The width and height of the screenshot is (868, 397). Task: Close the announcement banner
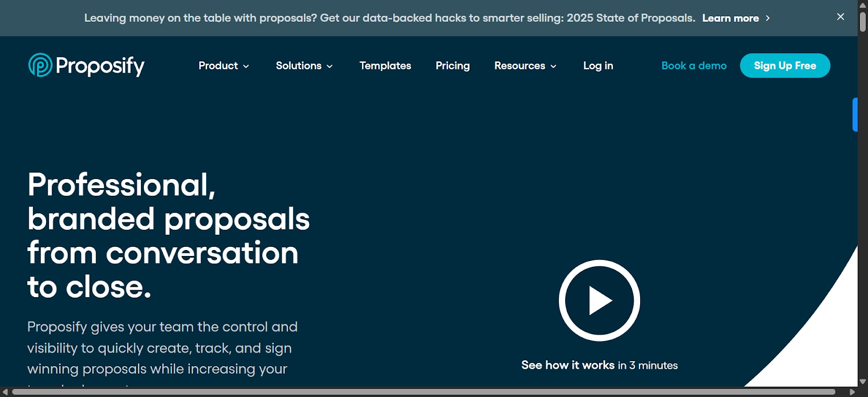click(x=840, y=17)
